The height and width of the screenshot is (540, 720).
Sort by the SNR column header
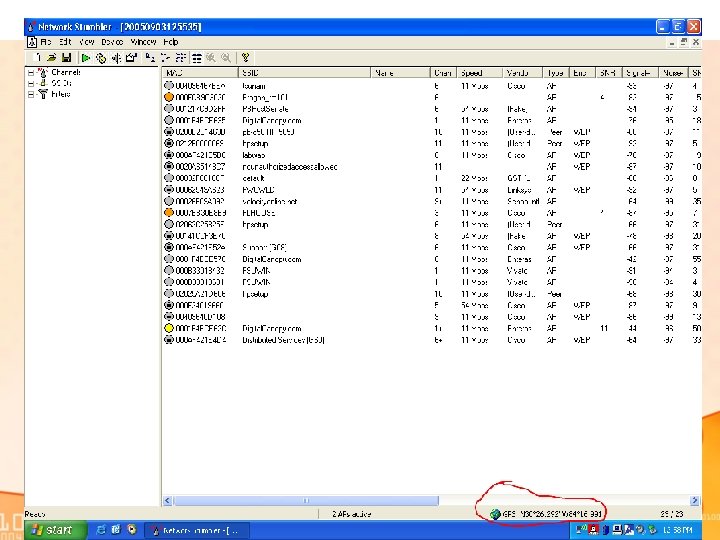(608, 73)
